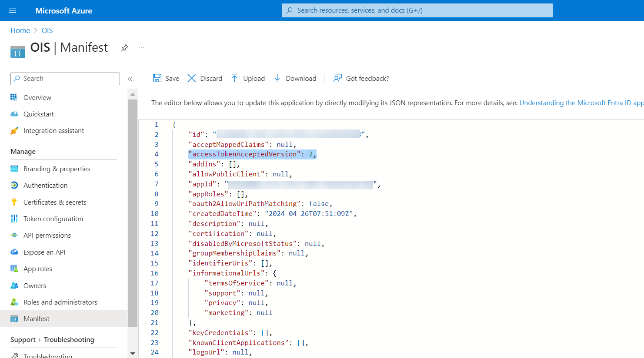Click the "identifierUris" line
This screenshot has height=358, width=644.
click(230, 263)
